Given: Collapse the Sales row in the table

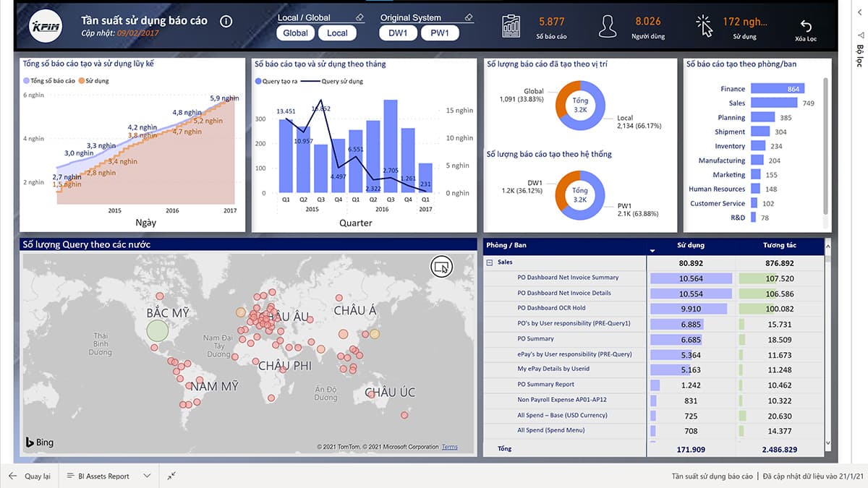Looking at the screenshot, I should click(x=490, y=262).
